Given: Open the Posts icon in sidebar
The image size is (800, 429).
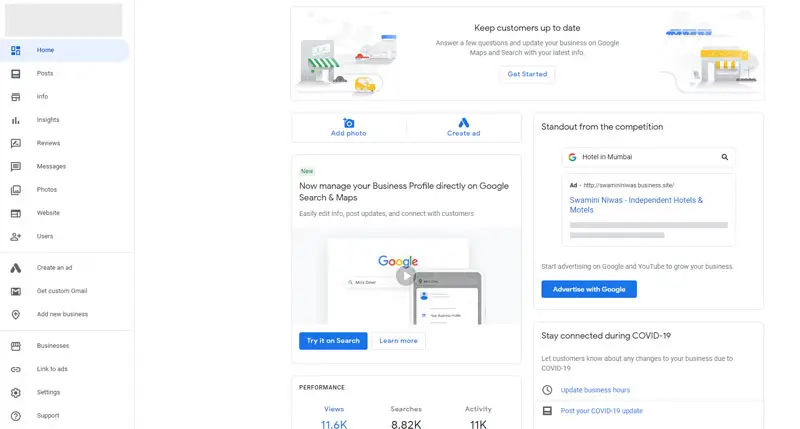Looking at the screenshot, I should coord(16,73).
